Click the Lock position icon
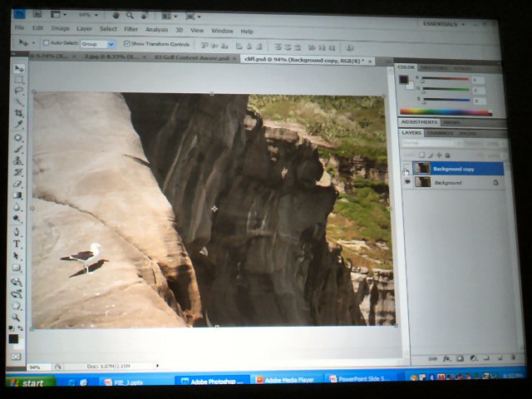 439,155
